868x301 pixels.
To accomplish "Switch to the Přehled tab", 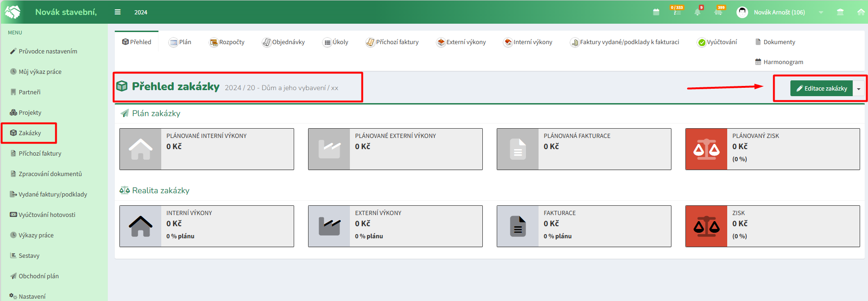I will click(x=137, y=42).
